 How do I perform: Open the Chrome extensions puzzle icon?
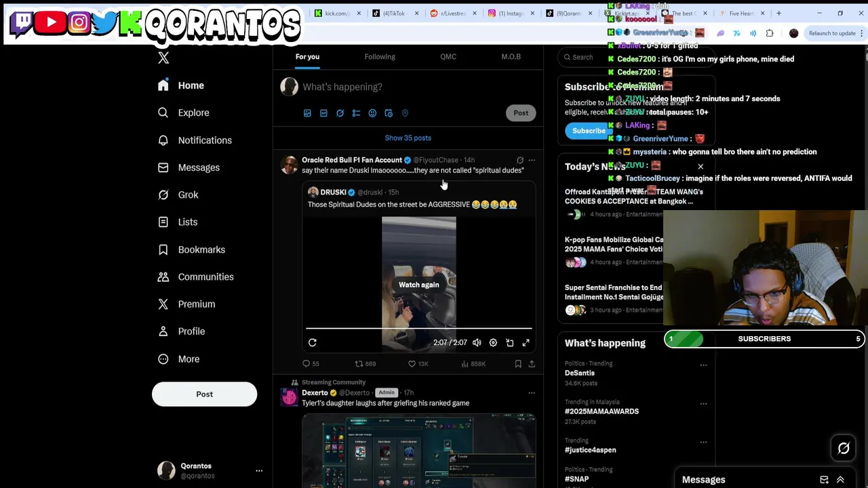[x=770, y=33]
